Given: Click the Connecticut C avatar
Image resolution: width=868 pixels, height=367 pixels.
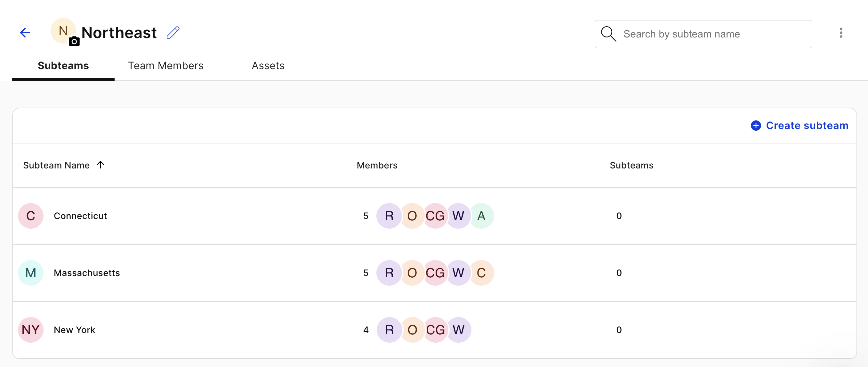Looking at the screenshot, I should coord(31,216).
